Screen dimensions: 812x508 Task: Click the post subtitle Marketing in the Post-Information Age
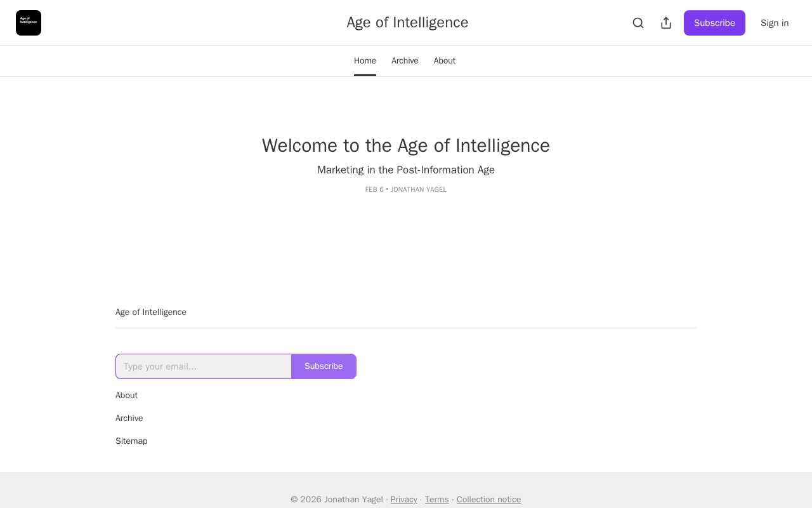coord(406,170)
